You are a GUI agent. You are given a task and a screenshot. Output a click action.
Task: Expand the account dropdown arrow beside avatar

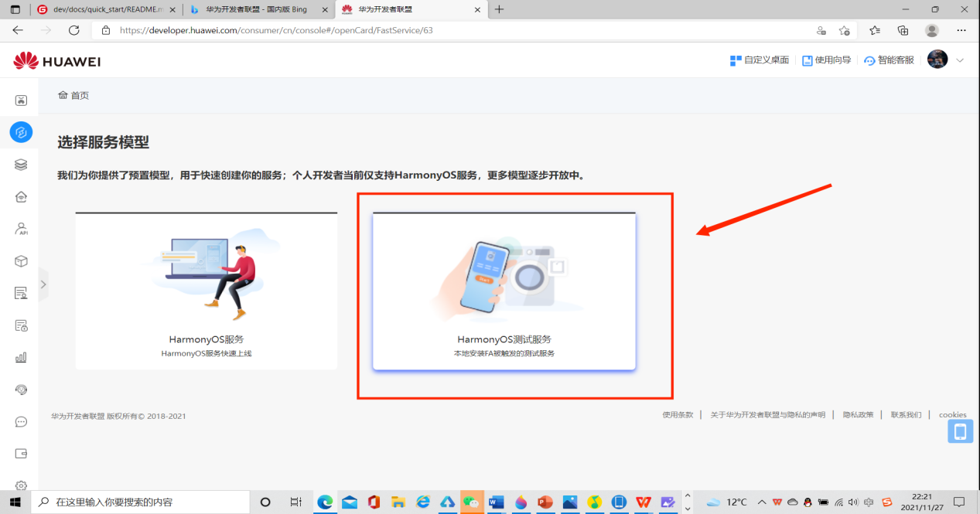[961, 60]
